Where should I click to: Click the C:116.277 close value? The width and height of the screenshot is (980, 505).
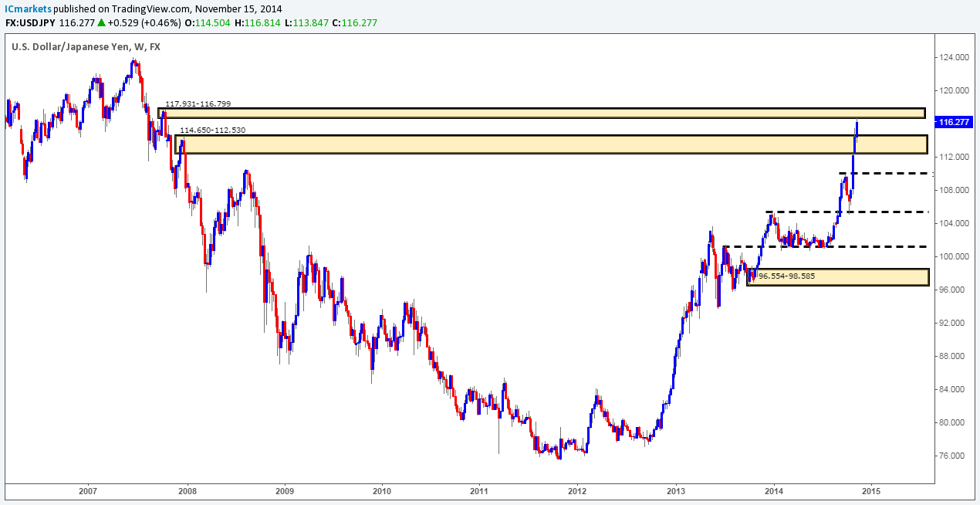coord(356,23)
